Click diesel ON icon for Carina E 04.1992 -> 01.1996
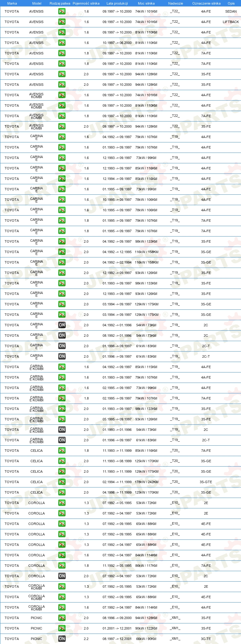241x644 pixels. point(62,325)
